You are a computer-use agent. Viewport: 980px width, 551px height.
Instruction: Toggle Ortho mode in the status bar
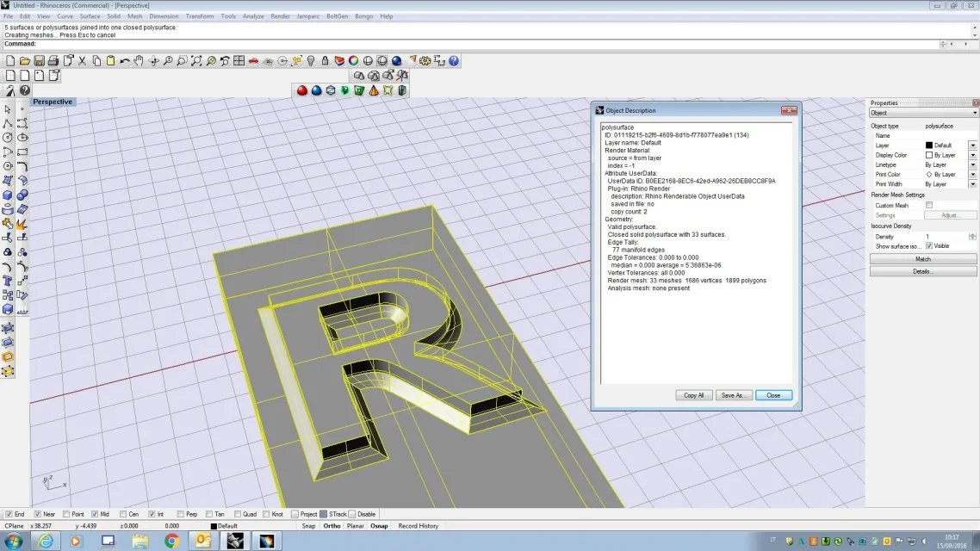pos(332,526)
